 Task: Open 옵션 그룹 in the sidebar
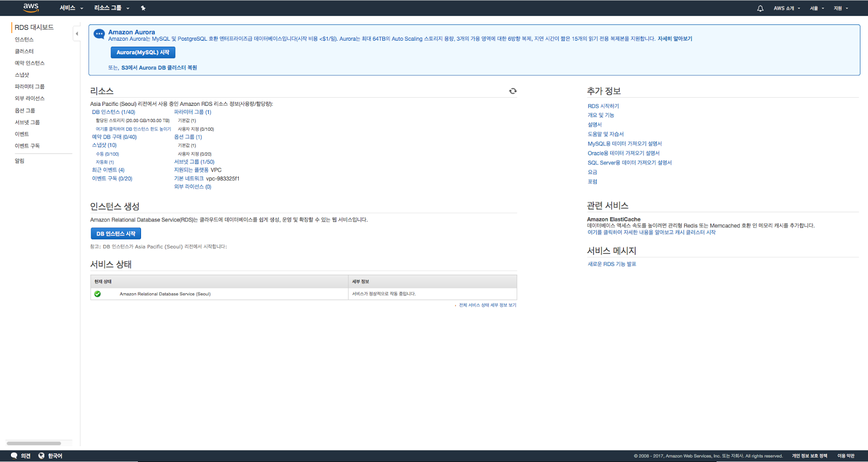[24, 111]
